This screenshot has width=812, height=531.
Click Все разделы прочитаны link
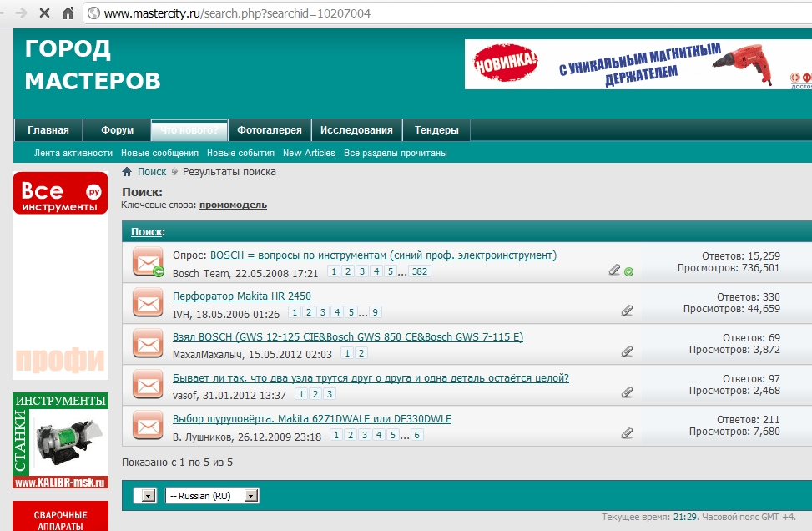pyautogui.click(x=395, y=153)
